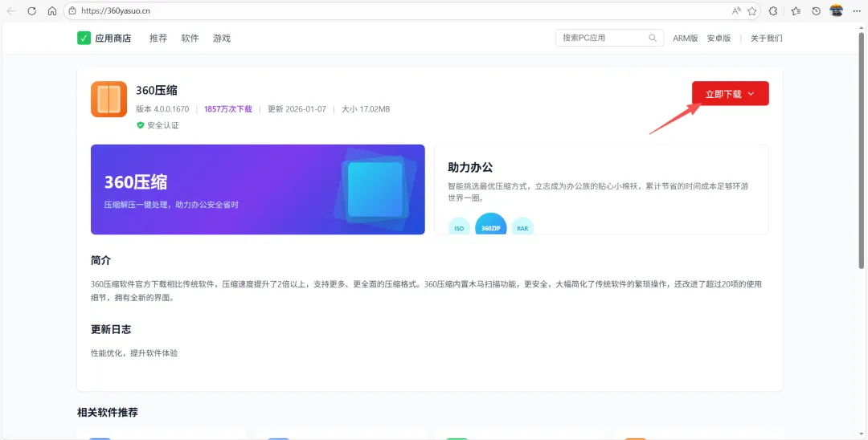Screen dimensions: 868x440
Task: Click the green app store logo
Action: pos(84,39)
